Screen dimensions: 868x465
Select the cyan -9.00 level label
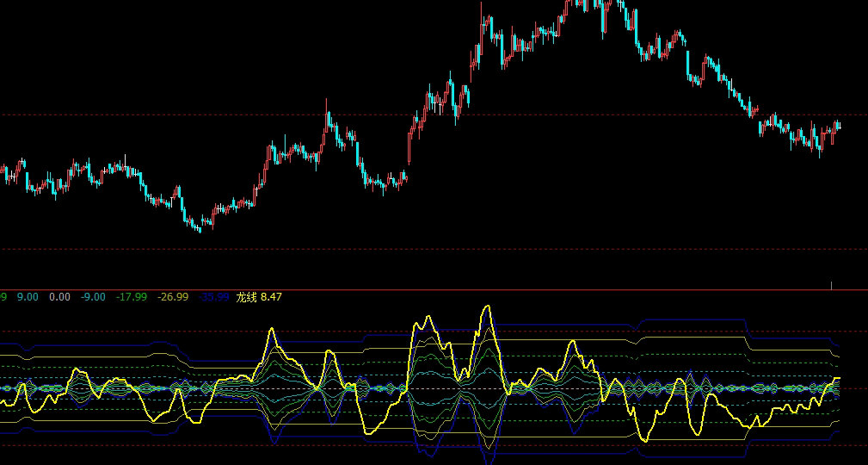(x=93, y=297)
